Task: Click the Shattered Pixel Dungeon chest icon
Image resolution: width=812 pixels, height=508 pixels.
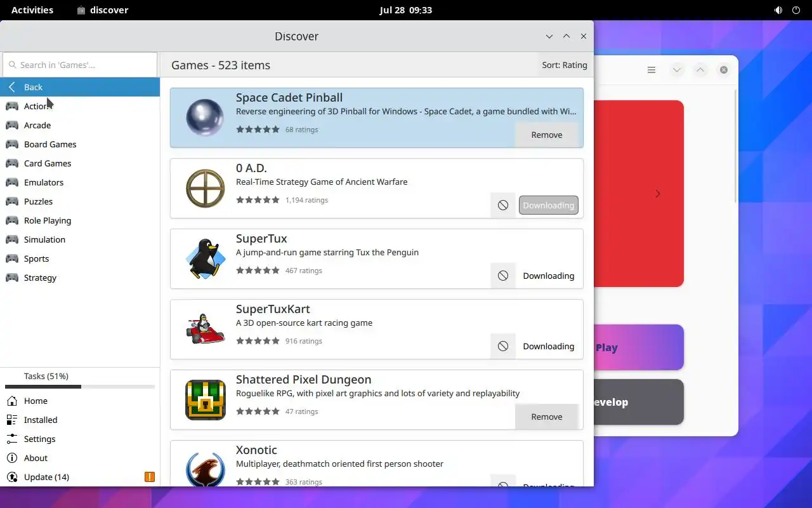Action: tap(205, 399)
